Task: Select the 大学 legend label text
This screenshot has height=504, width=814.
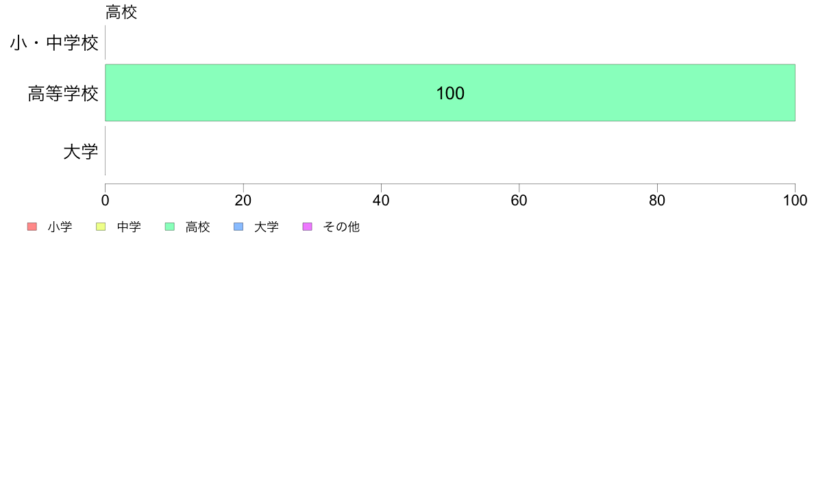Action: click(267, 227)
